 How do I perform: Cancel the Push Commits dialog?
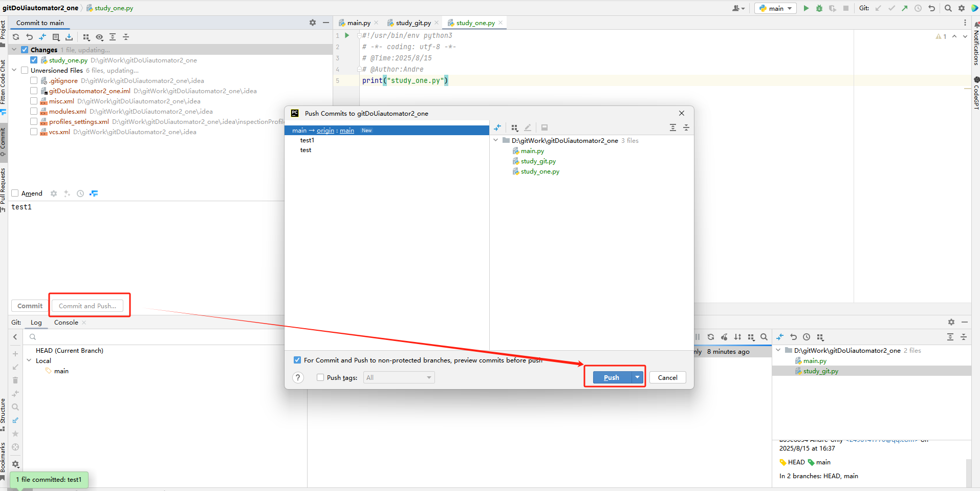pos(667,377)
